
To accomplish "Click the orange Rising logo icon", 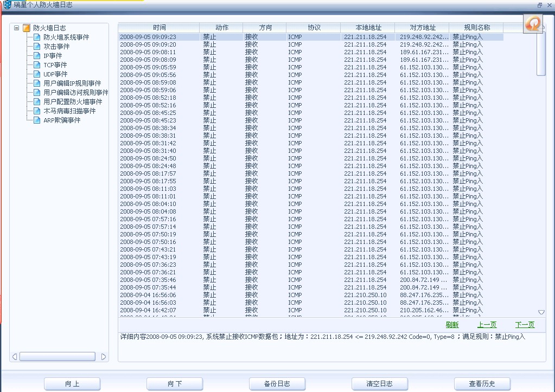I will (533, 24).
